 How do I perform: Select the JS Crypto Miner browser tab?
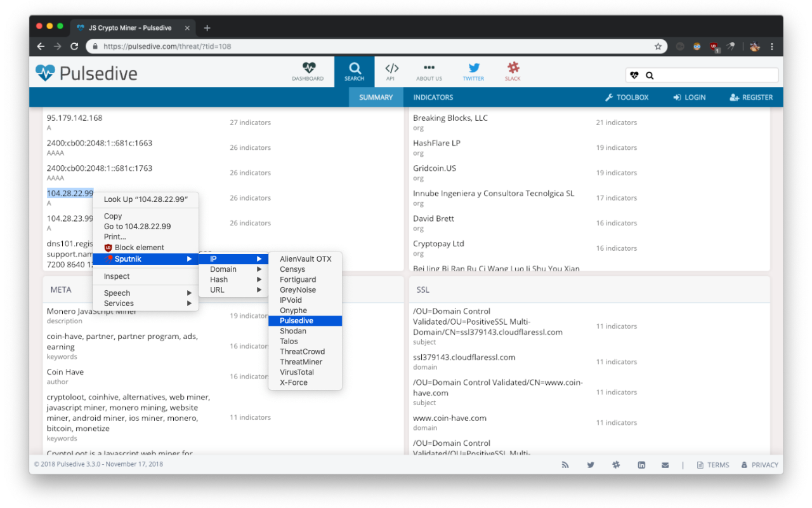(x=133, y=28)
